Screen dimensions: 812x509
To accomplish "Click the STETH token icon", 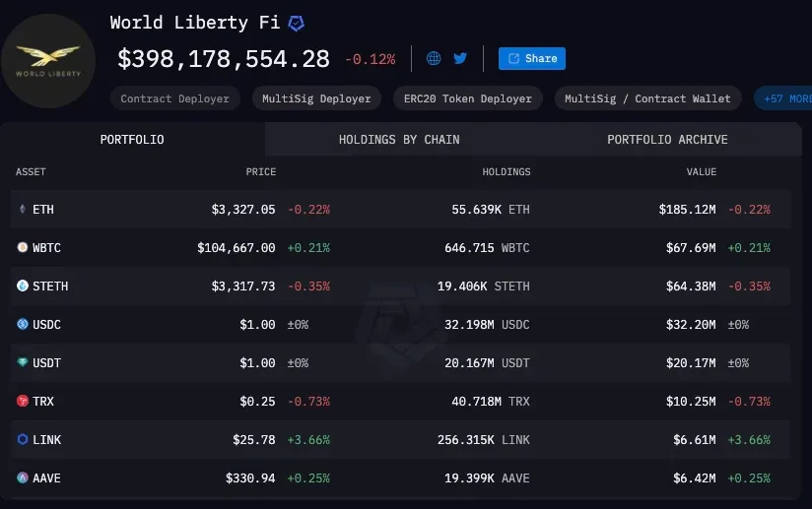I will 23,286.
